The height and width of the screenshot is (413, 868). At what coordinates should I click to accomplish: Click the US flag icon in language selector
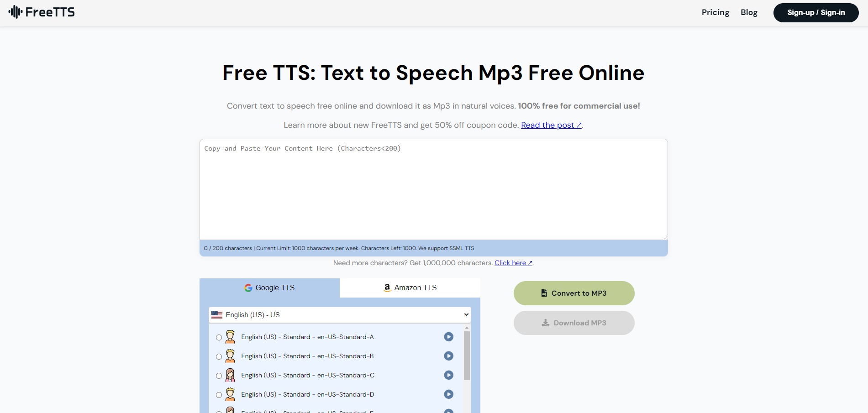coord(217,315)
